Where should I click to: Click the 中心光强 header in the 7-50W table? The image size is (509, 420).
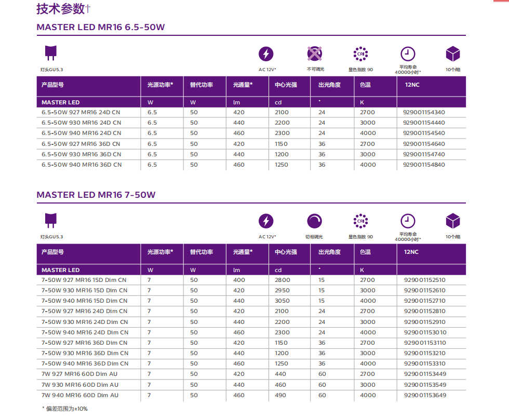click(286, 252)
